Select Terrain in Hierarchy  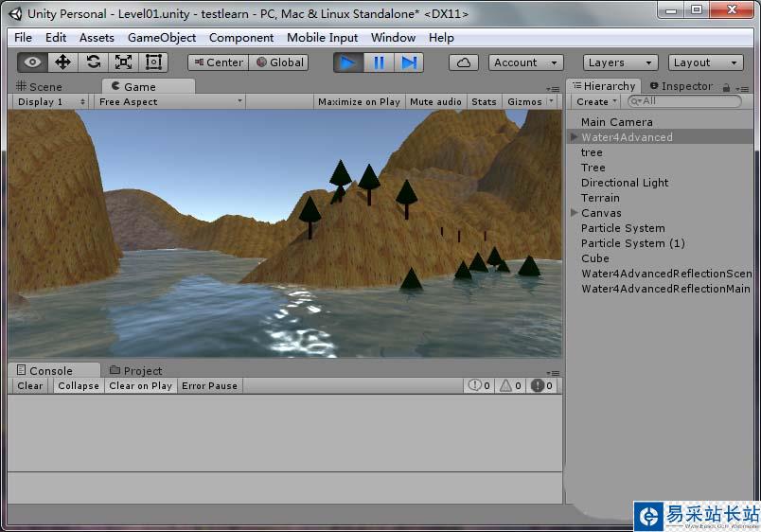tap(600, 198)
